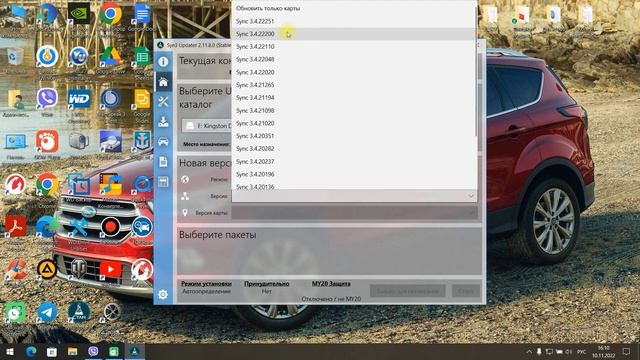Choose Sync 3.4.22110 in the version list
Screen dimensions: 640x360
[353, 47]
